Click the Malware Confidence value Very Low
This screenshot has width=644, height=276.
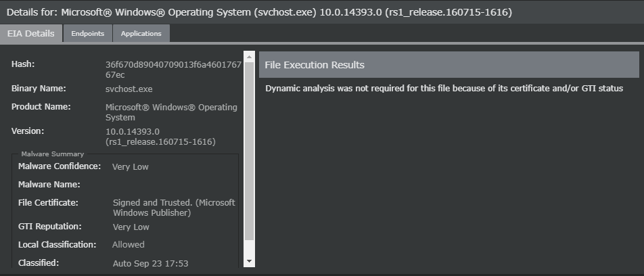tap(130, 167)
